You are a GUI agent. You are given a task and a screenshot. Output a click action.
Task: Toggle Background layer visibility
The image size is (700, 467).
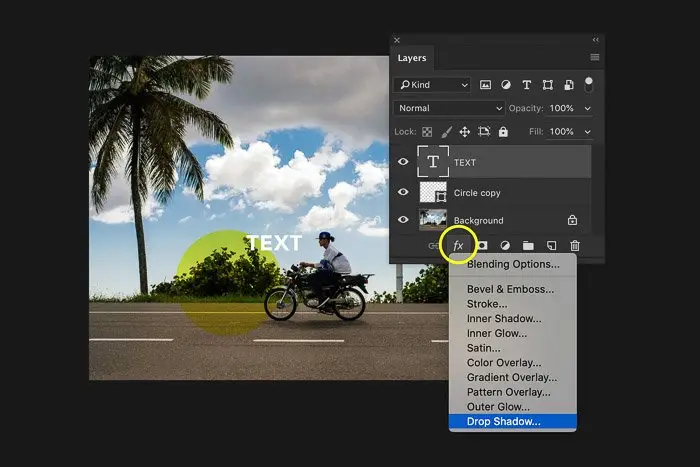[x=403, y=220]
